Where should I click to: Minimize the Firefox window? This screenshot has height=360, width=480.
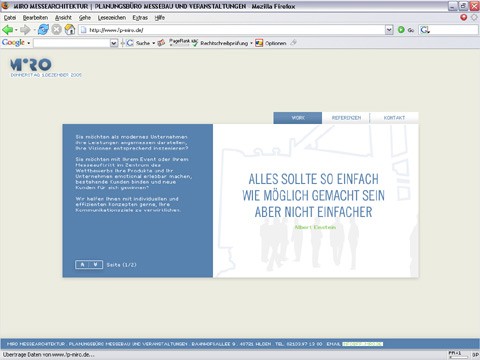(453, 6)
